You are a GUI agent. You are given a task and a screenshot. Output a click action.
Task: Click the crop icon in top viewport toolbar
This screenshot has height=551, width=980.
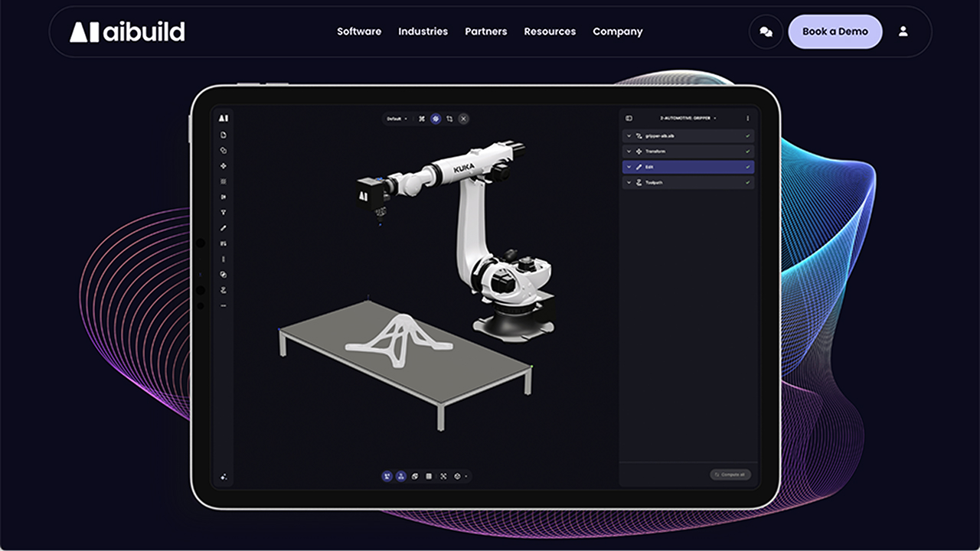tap(449, 119)
